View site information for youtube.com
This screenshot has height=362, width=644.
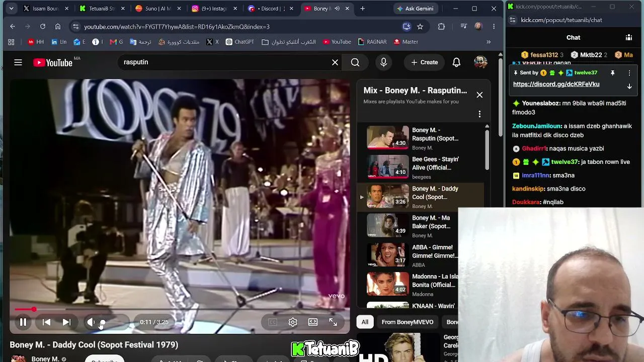[75, 27]
